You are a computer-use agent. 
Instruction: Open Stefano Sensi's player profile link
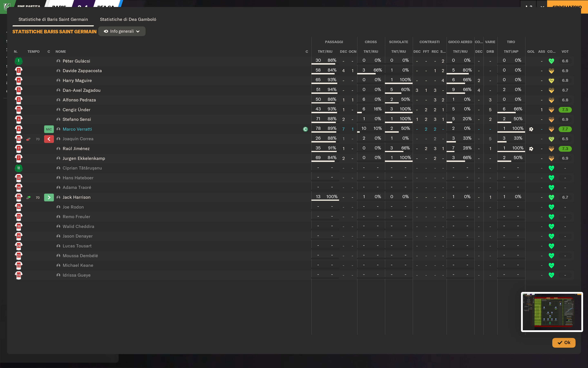pos(77,120)
